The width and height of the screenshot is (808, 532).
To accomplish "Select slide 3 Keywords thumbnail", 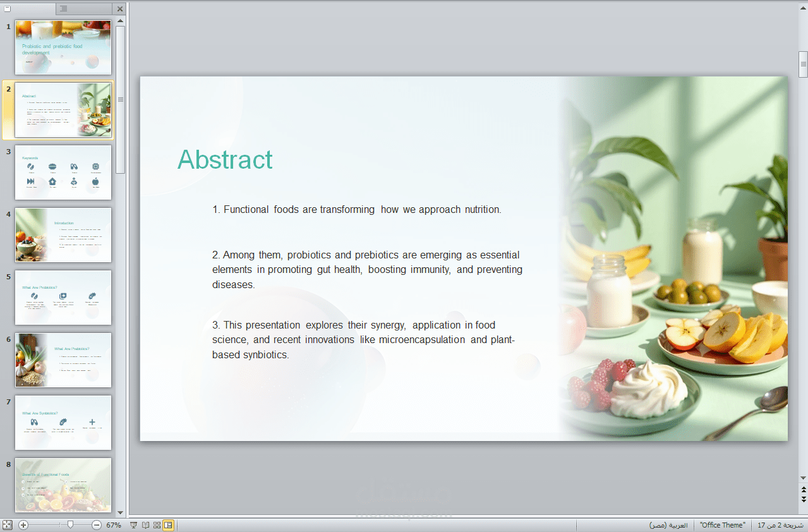I will click(x=63, y=172).
